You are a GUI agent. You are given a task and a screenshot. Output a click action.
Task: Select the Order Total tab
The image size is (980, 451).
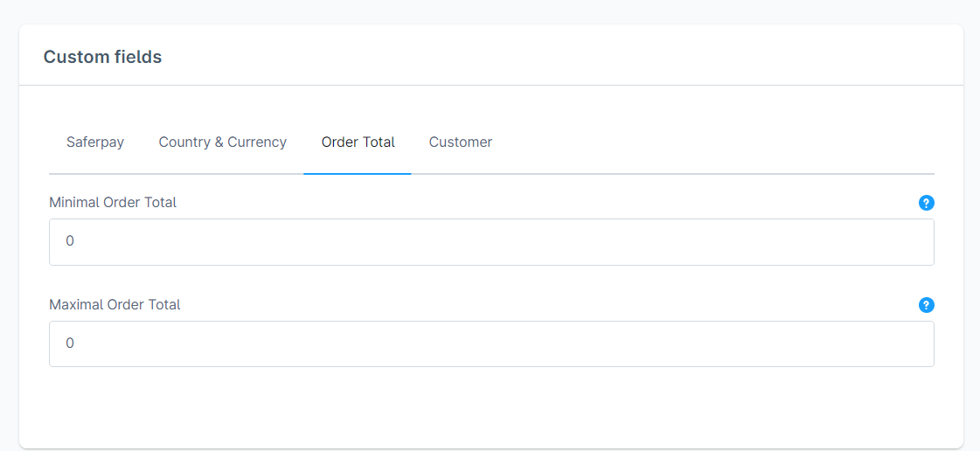[x=358, y=142]
